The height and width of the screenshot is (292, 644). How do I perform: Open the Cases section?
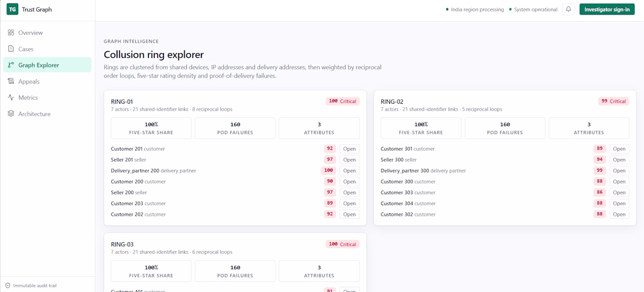tap(47, 49)
